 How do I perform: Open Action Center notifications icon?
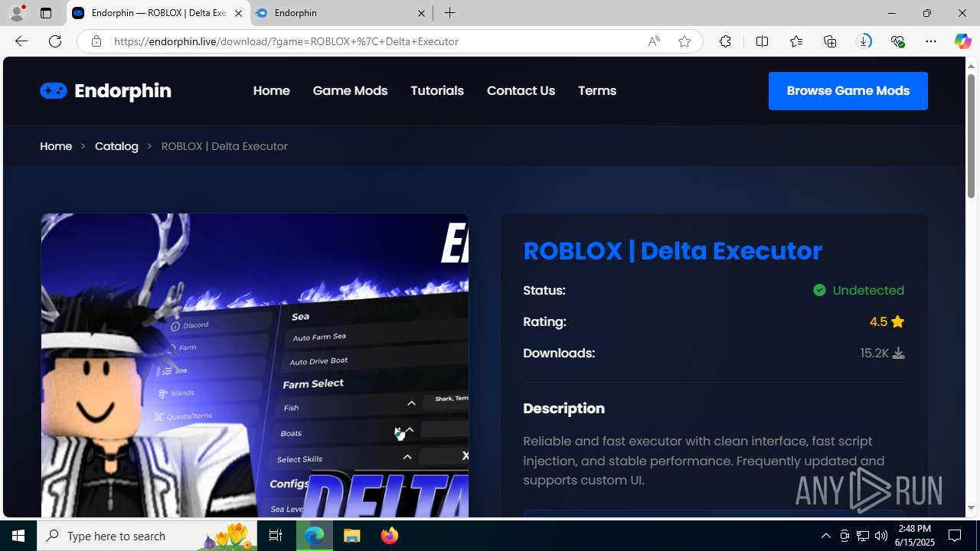click(955, 536)
